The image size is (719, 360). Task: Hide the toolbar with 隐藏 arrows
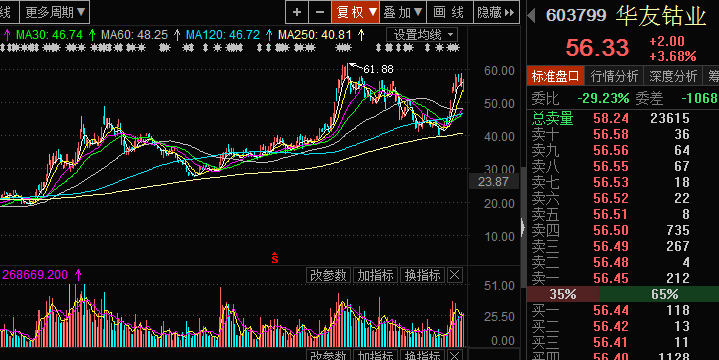tap(496, 12)
